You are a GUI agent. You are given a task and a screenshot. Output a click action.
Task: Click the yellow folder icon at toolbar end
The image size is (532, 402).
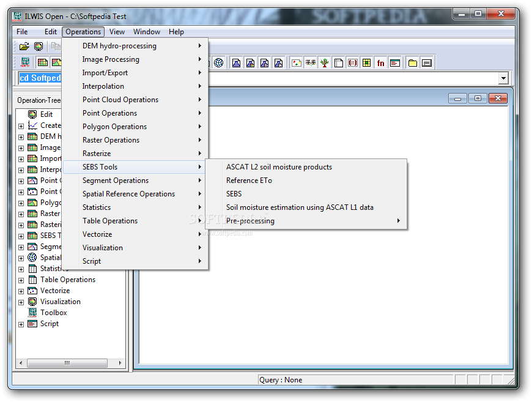pos(413,63)
